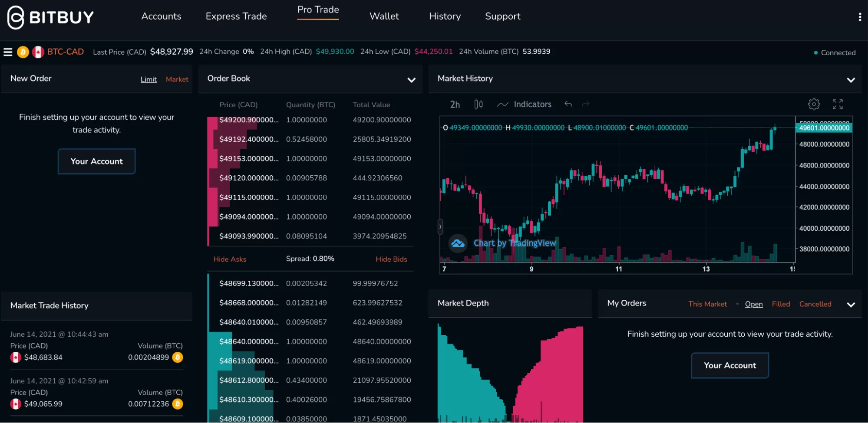This screenshot has width=868, height=423.
Task: Hide Bids in the order book
Action: 391,259
